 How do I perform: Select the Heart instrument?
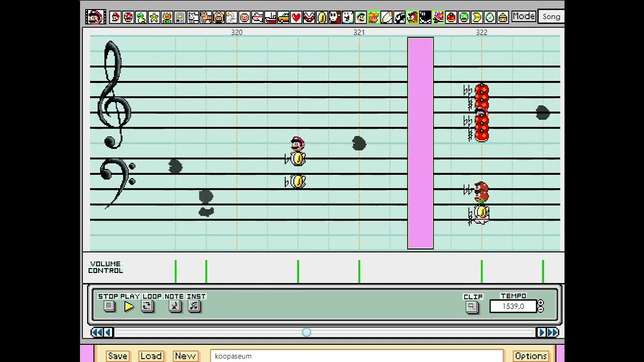pyautogui.click(x=296, y=18)
